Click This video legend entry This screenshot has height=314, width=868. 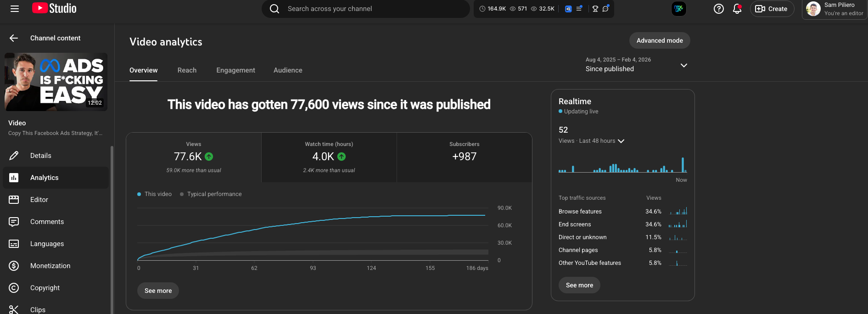pos(154,194)
